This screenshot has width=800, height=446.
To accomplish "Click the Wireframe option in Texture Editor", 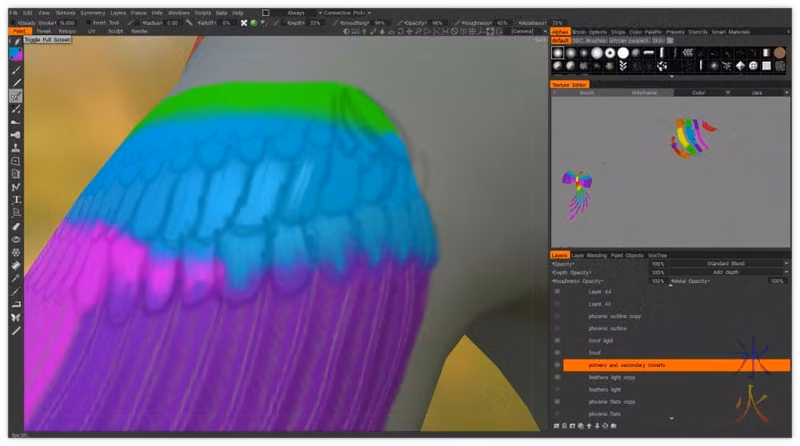I will point(644,93).
